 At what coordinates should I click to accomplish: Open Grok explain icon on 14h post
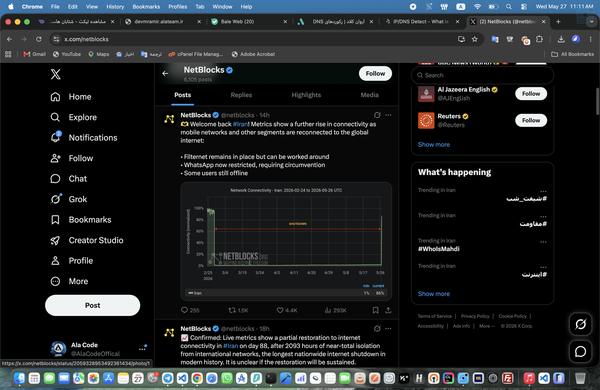pyautogui.click(x=377, y=115)
